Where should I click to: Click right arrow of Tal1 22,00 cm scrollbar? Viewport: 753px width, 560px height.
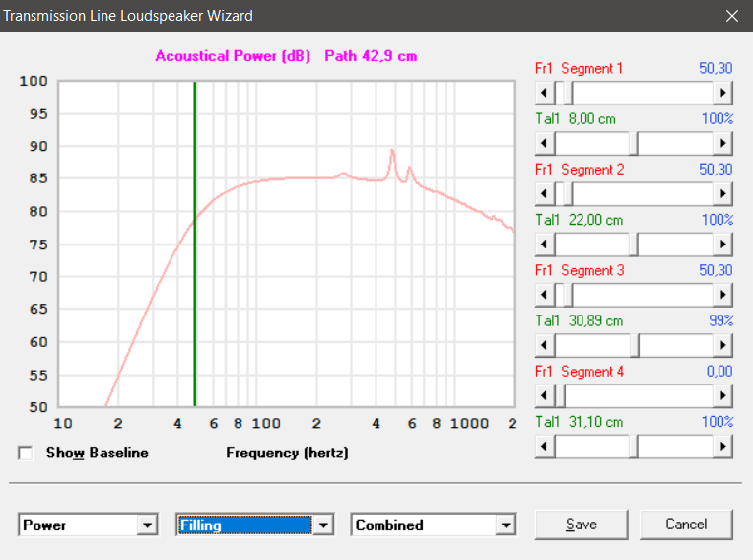pos(722,244)
